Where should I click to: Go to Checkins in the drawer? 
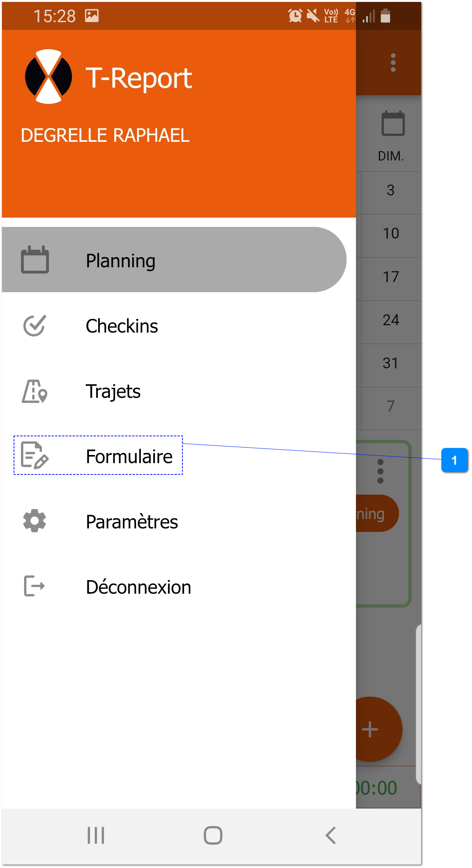122,326
